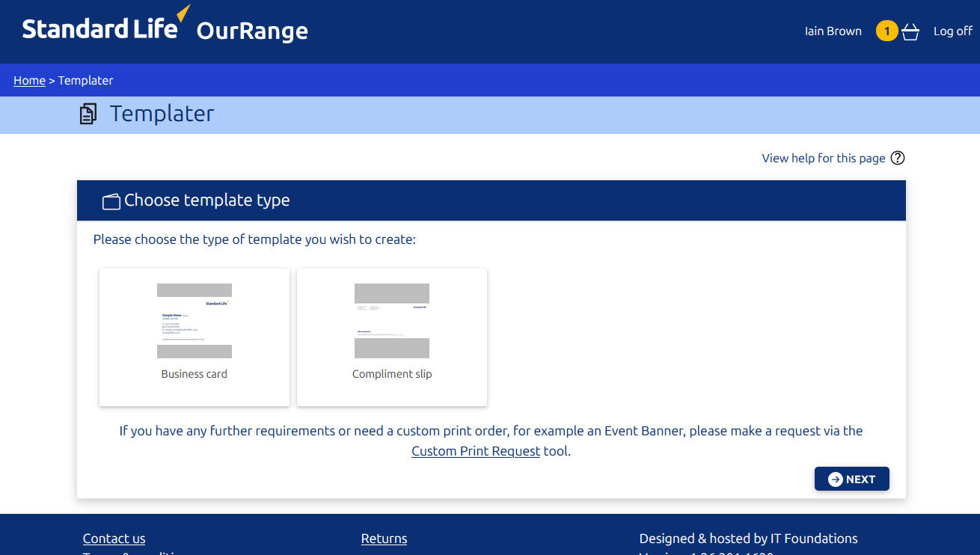Click the OurRange site title
Viewport: 980px width, 555px height.
tap(252, 31)
